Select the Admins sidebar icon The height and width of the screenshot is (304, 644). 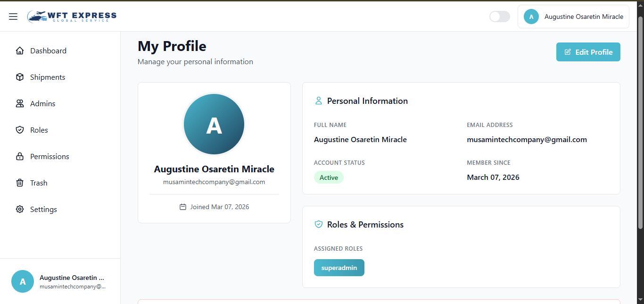[x=19, y=103]
